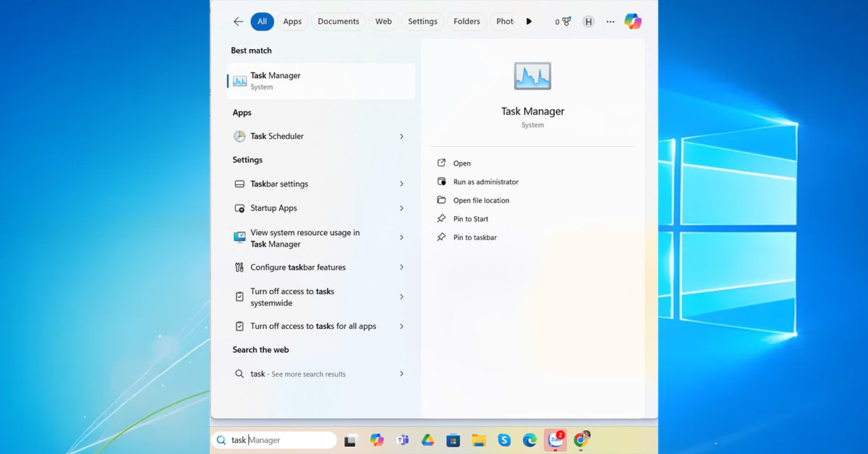Image resolution: width=868 pixels, height=454 pixels.
Task: Switch to the Apps filter tab
Action: 292,21
